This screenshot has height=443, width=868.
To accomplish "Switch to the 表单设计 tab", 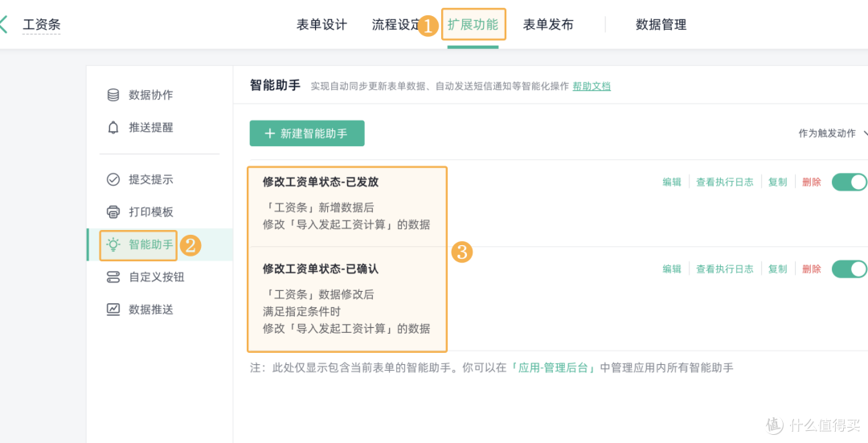I will coord(321,24).
